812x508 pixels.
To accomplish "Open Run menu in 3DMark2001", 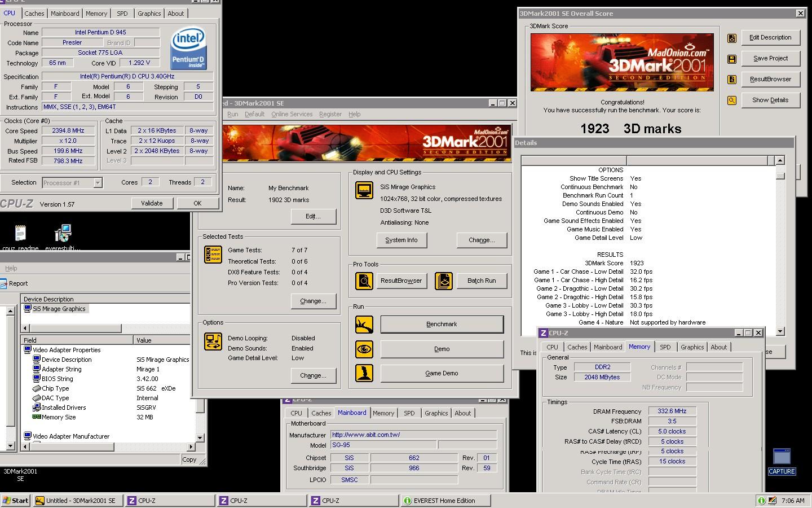I will coord(232,114).
